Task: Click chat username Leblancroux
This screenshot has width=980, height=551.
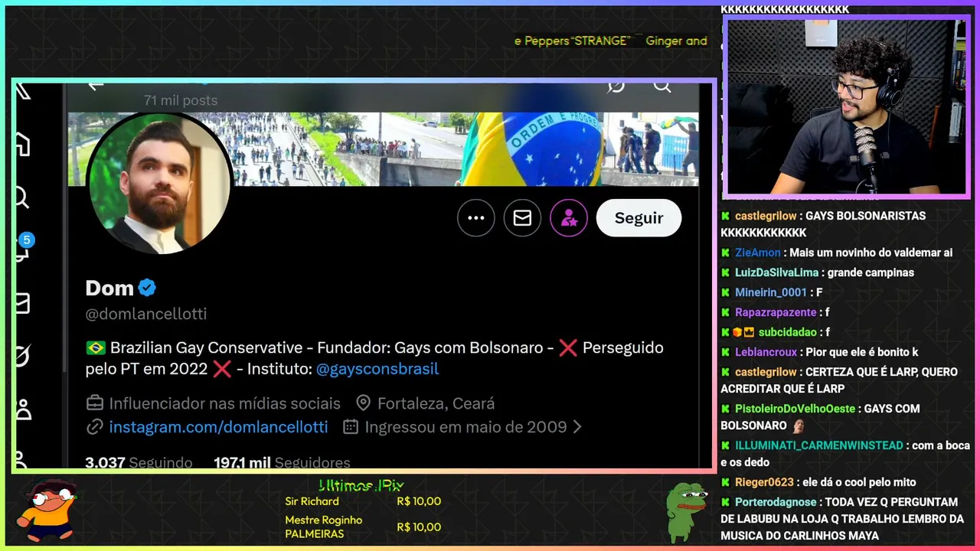Action: tap(766, 352)
